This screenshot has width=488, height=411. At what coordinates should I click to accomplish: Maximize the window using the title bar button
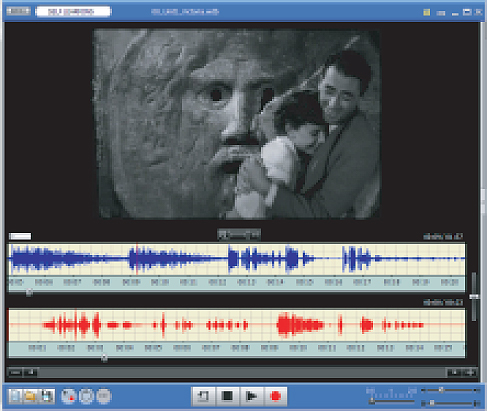click(x=467, y=12)
